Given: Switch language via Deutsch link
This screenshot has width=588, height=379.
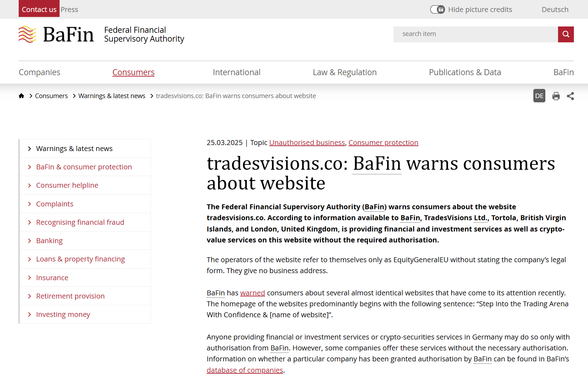Looking at the screenshot, I should (555, 10).
